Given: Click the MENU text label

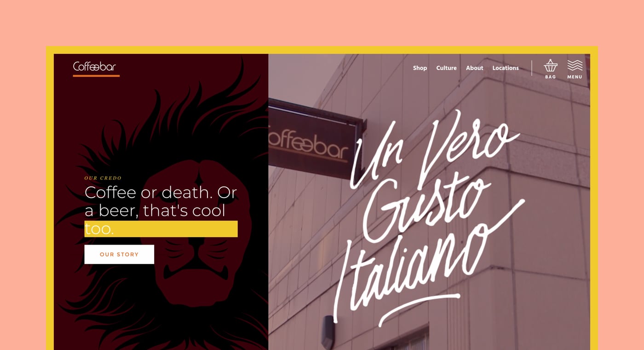Looking at the screenshot, I should pos(575,77).
